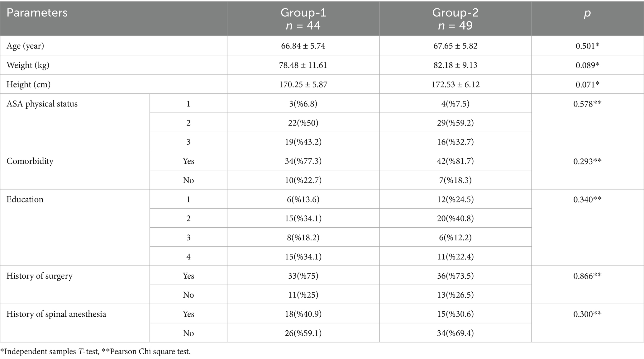The image size is (644, 359).
Task: Select the Age (year) row label
Action: pyautogui.click(x=25, y=46)
